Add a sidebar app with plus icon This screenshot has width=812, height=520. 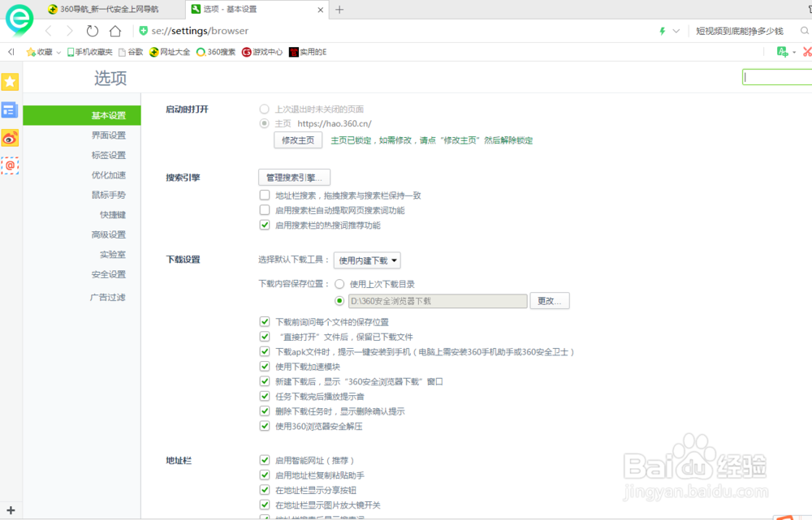point(11,510)
